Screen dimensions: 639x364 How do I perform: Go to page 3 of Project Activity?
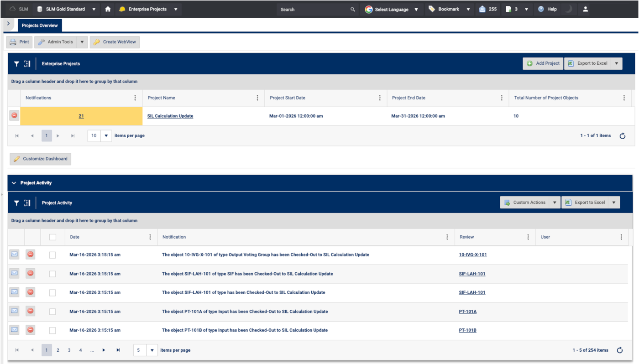tap(69, 350)
